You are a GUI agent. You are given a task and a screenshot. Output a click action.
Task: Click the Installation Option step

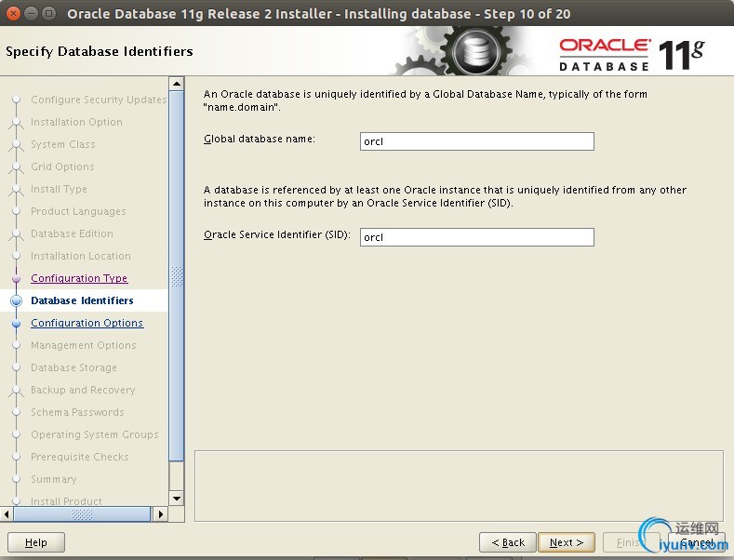[x=77, y=122]
